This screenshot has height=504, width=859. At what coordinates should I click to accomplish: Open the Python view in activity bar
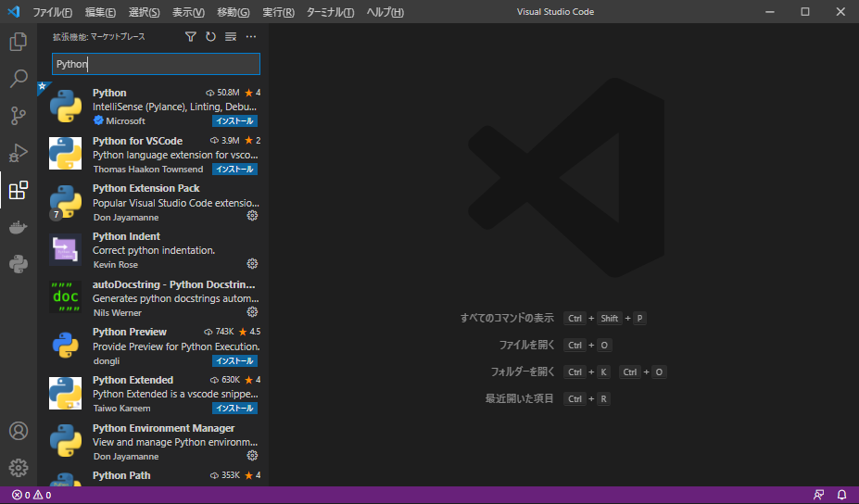pos(19,265)
